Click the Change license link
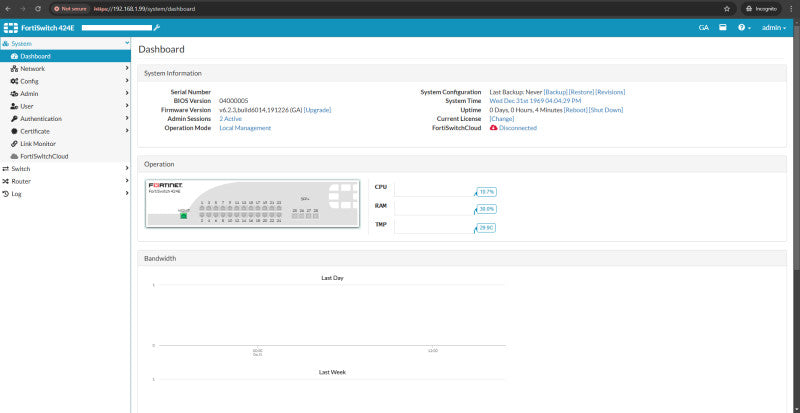Viewport: 800px width, 413px height. pos(502,119)
